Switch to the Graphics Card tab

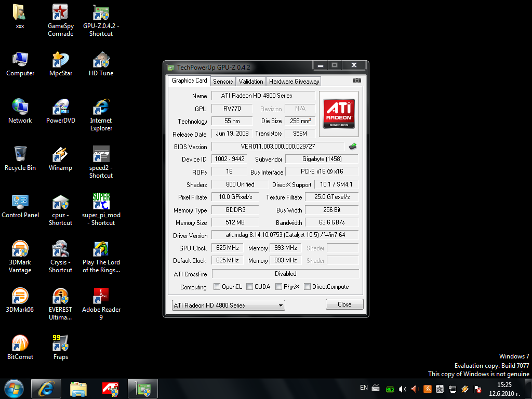pos(189,81)
